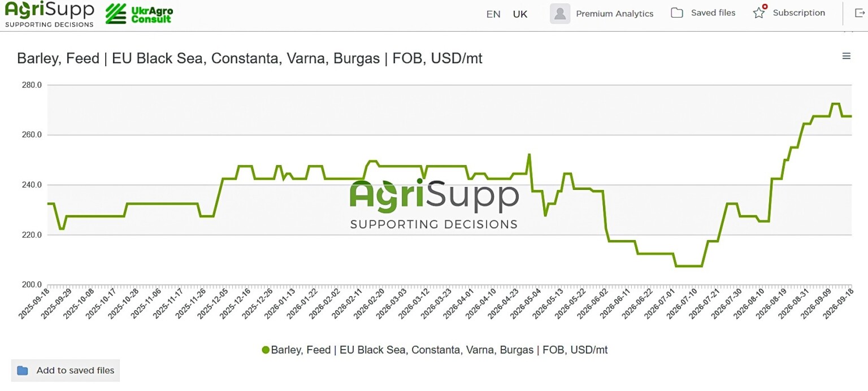Toggle the Barley Feed legend series visibility
This screenshot has width=868, height=391.
435,350
